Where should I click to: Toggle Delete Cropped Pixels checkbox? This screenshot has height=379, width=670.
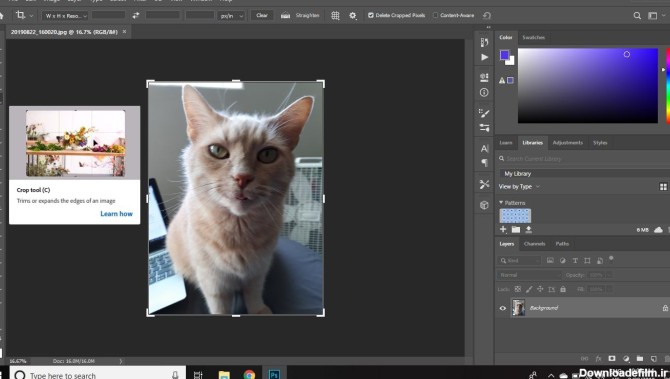(370, 15)
